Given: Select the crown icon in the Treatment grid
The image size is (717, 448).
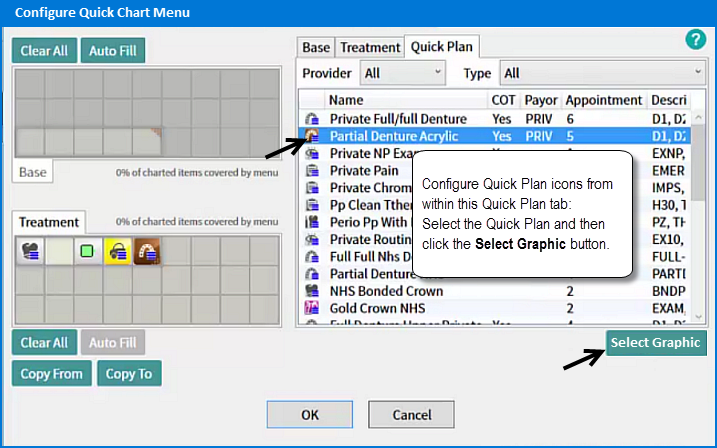Looking at the screenshot, I should pos(30,251).
